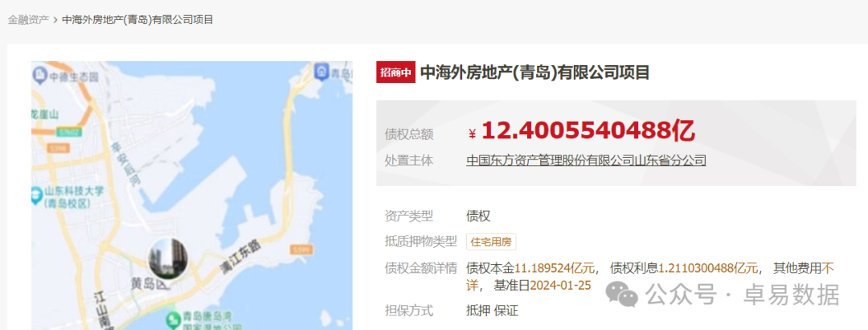Screen dimensions: 868x330
Task: Select interest amount 1.2110300488亿元
Action: (x=708, y=269)
